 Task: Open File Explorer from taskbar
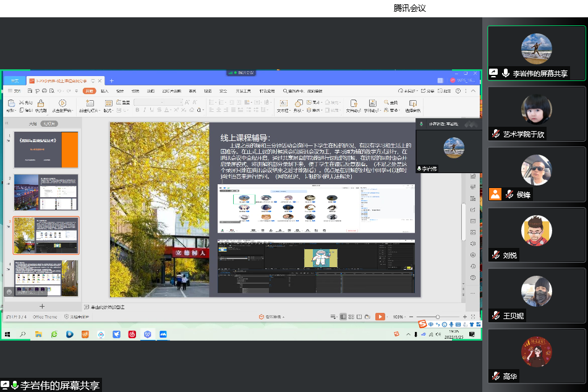click(x=38, y=334)
